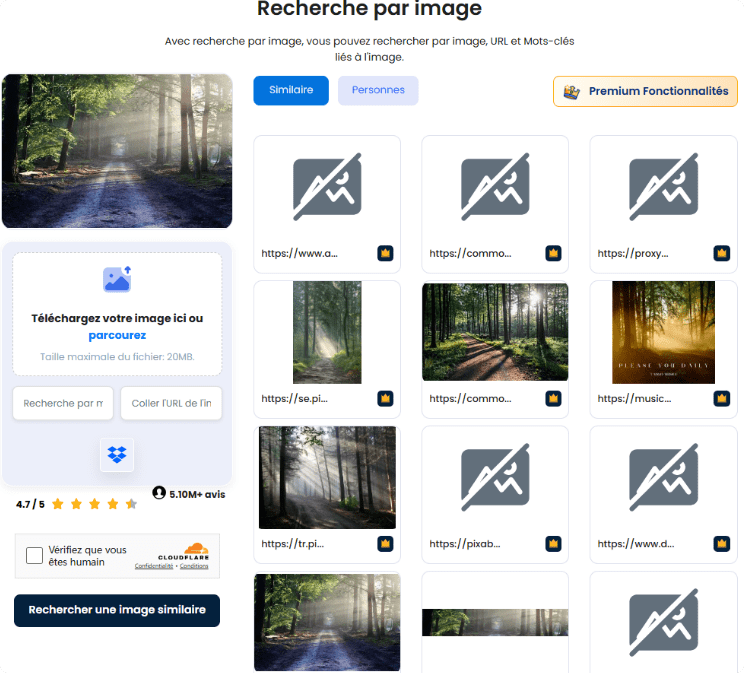Click crown icon next to https://pixab... result
Viewport: 744px width, 673px height.
click(x=553, y=544)
